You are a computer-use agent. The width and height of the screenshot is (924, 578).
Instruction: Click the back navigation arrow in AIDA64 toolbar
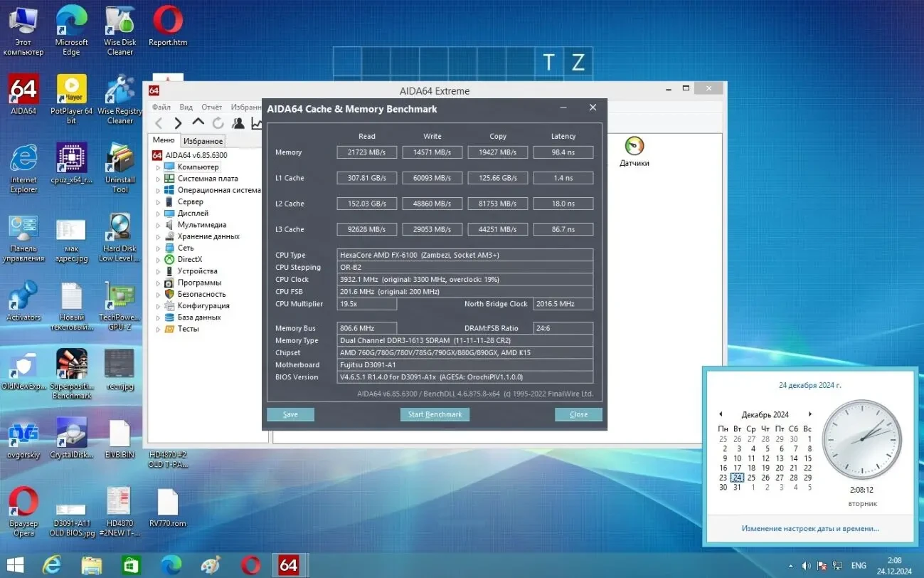[x=158, y=122]
